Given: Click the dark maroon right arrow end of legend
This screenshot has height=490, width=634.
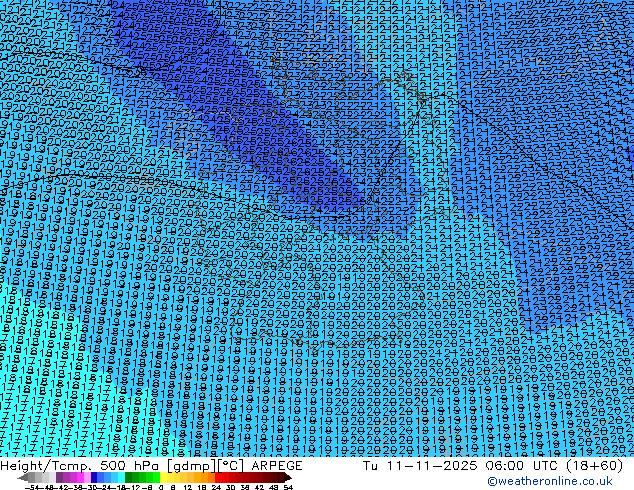Looking at the screenshot, I should click(288, 478).
